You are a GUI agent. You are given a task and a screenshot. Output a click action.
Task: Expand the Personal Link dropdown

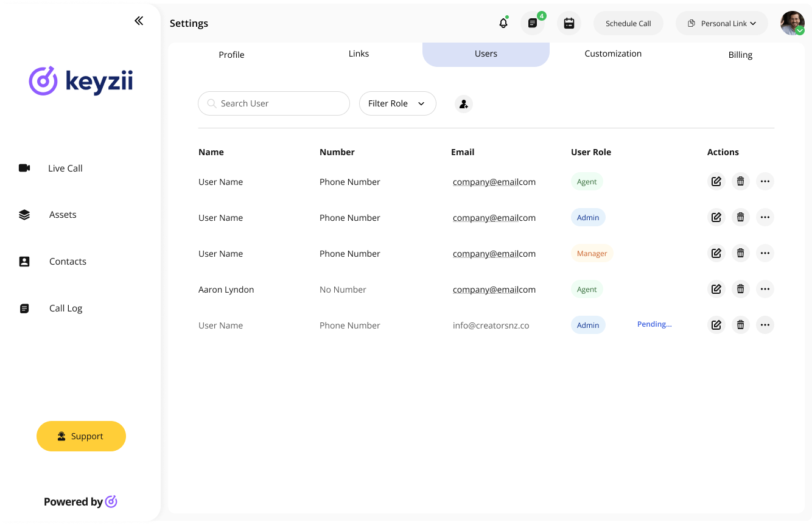click(x=722, y=23)
